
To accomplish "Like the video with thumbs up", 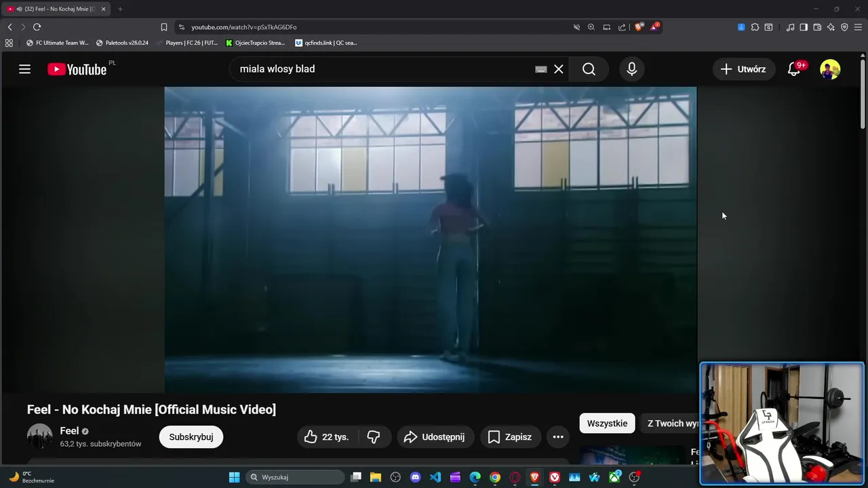I will pos(328,437).
